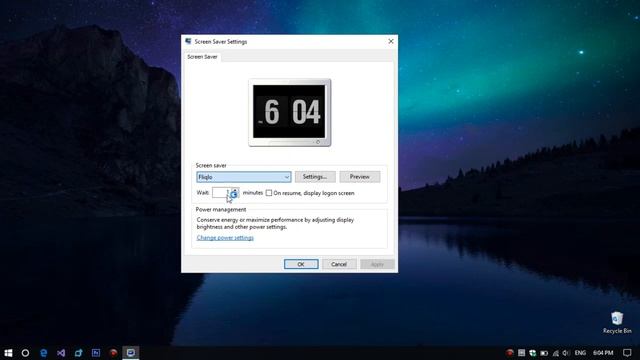640x360 pixels.
Task: Click the Fliqlo clock preview monitor
Action: [289, 112]
